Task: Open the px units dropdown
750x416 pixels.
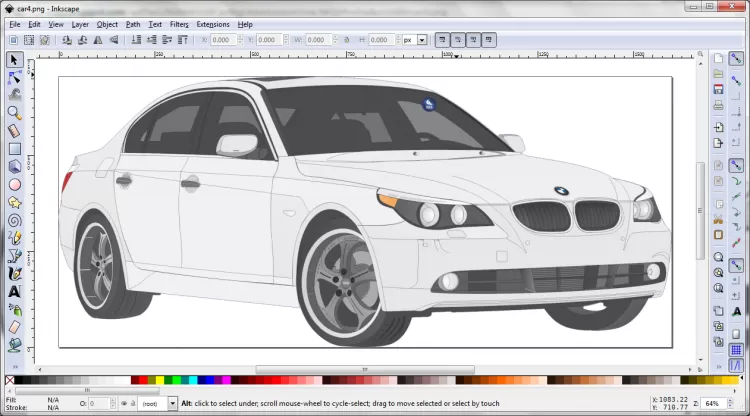Action: click(414, 40)
